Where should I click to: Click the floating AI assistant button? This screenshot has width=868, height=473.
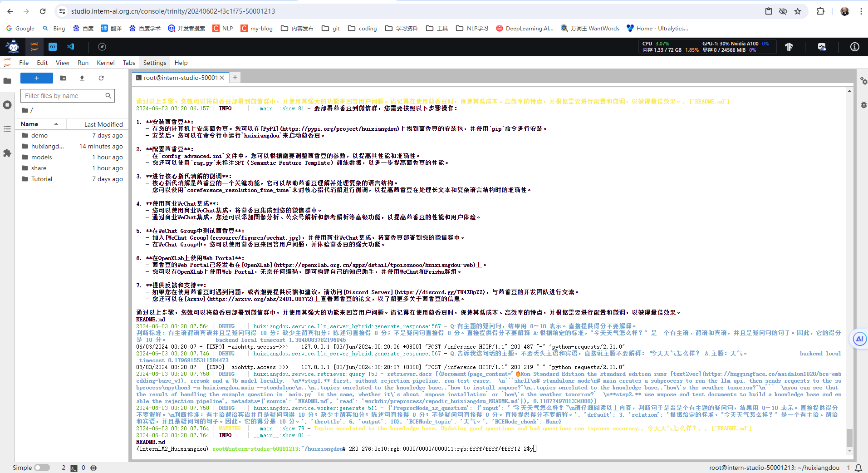(x=859, y=339)
